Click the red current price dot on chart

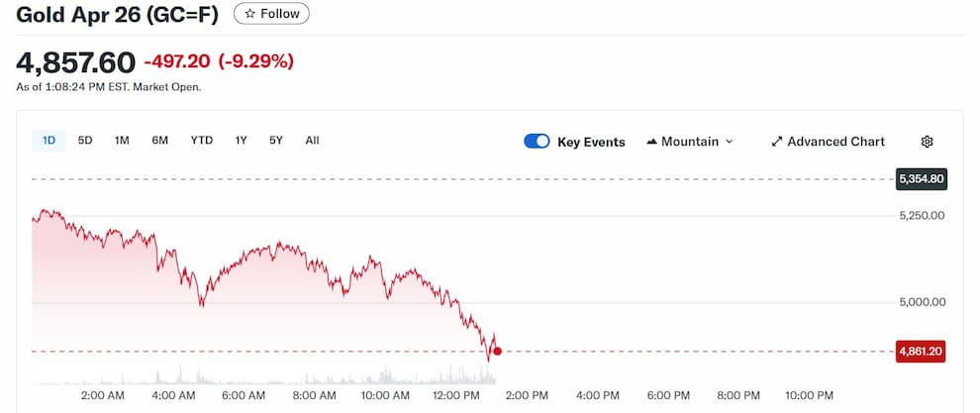(x=497, y=351)
